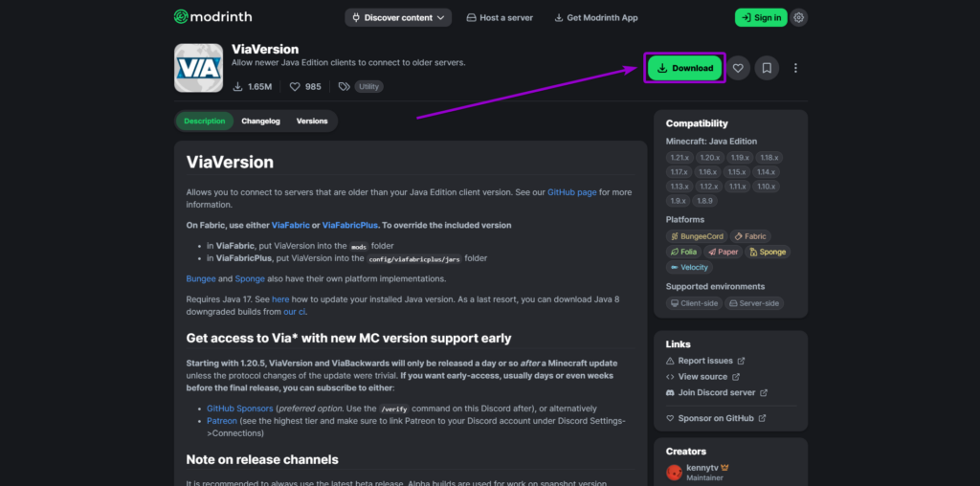Select the 1.19.x version tag
Viewport: 980px width, 486px height.
click(x=740, y=158)
